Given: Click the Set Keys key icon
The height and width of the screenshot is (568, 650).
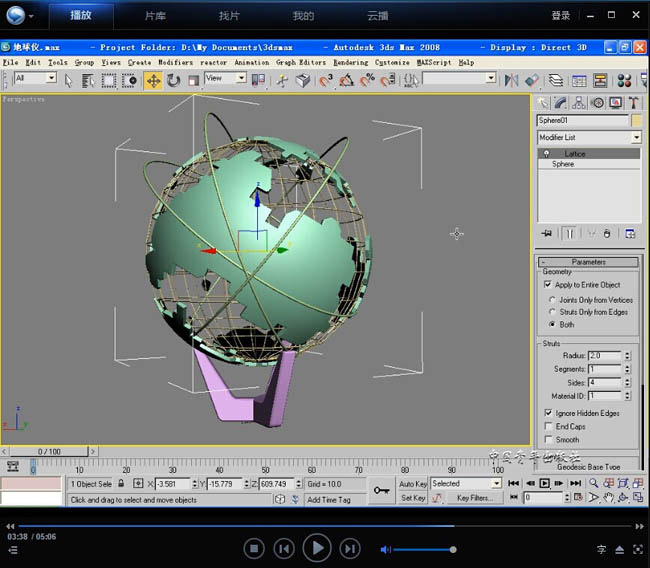Looking at the screenshot, I should click(381, 490).
